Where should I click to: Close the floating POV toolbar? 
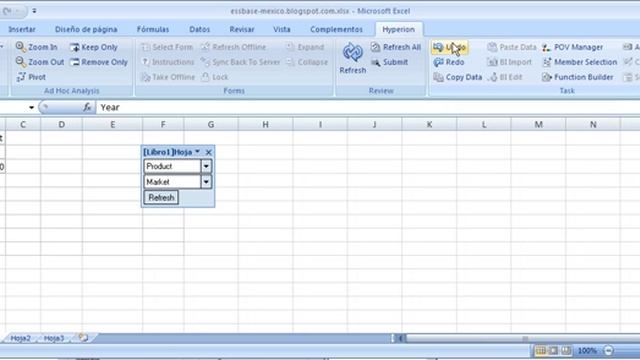[209, 152]
